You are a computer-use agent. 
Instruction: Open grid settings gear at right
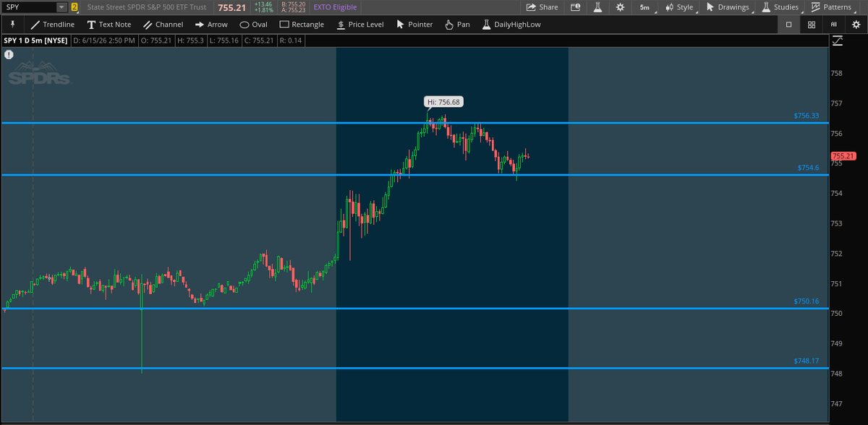coord(856,25)
